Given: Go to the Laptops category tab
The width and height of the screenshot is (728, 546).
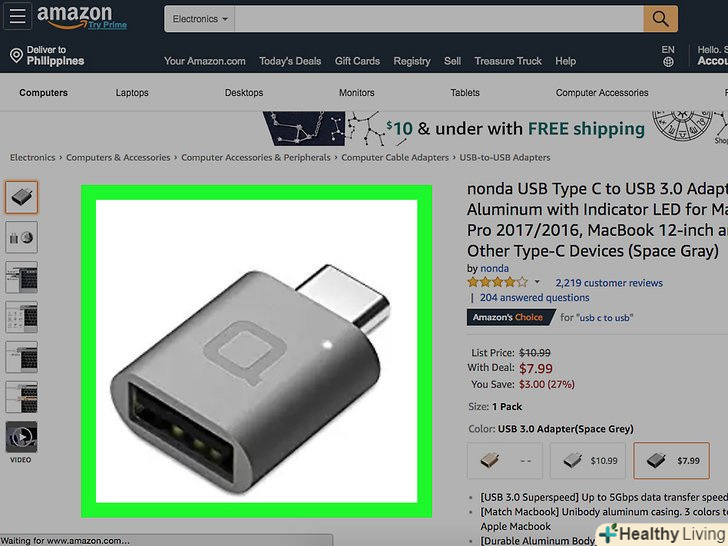Looking at the screenshot, I should 132,92.
